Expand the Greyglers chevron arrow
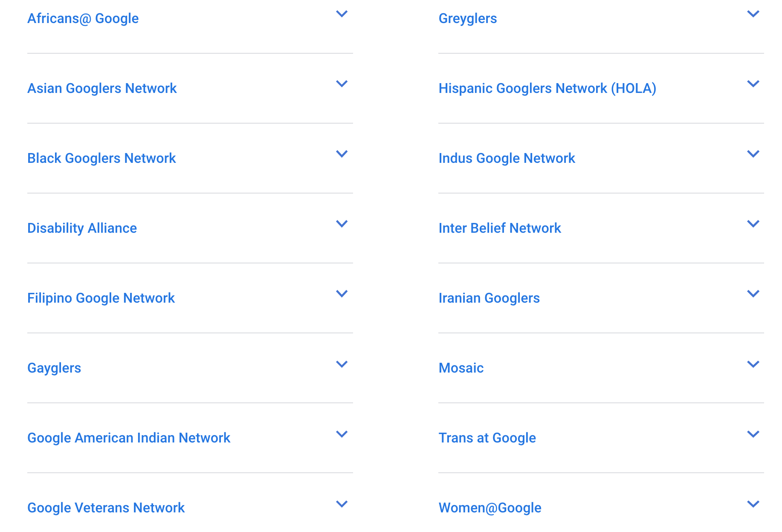Viewport: 782px width, 532px height. [753, 14]
